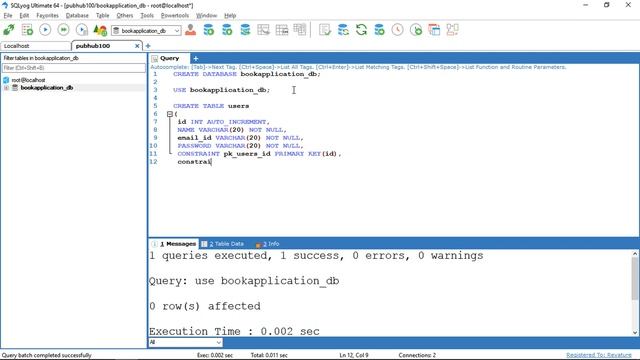Collapse the code fold on line 6

click(x=170, y=114)
